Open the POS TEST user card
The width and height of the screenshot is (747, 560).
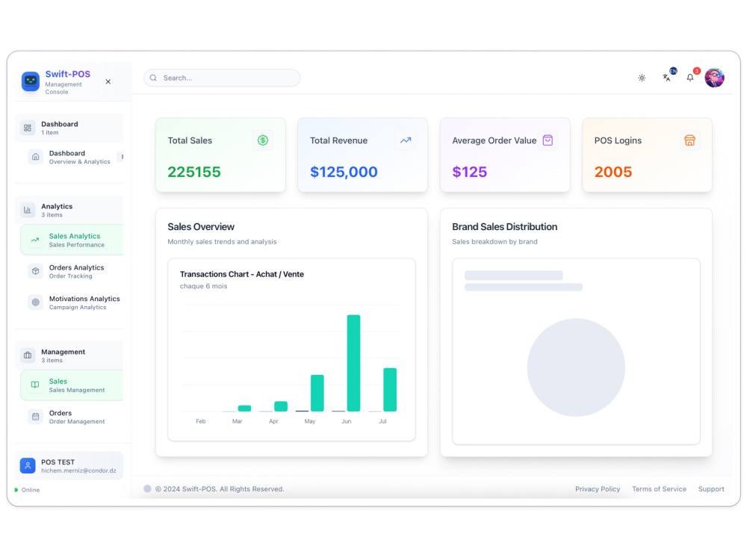tap(69, 466)
